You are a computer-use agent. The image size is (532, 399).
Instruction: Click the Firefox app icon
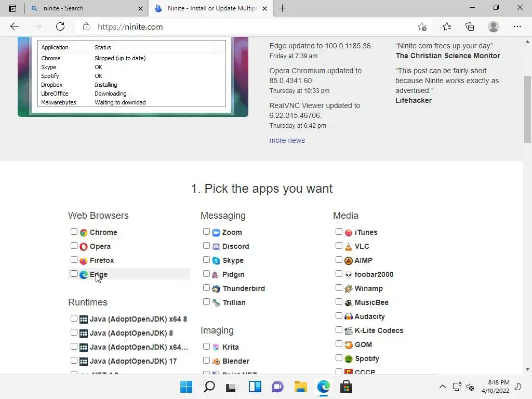[x=84, y=261]
